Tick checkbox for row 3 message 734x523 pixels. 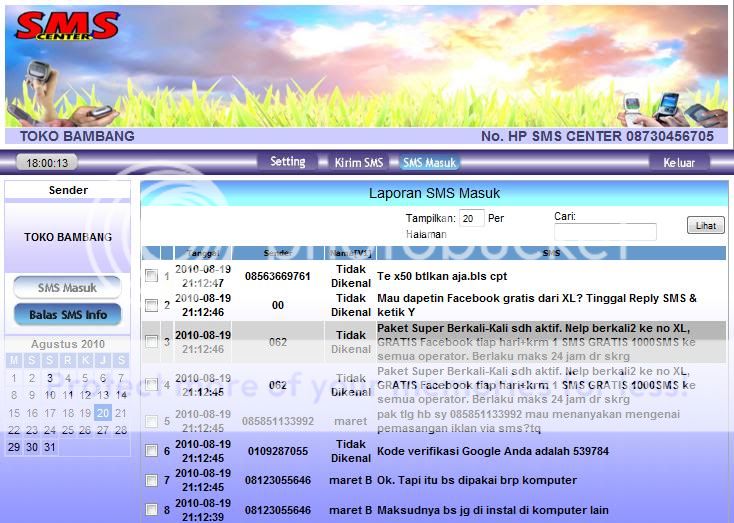(151, 341)
